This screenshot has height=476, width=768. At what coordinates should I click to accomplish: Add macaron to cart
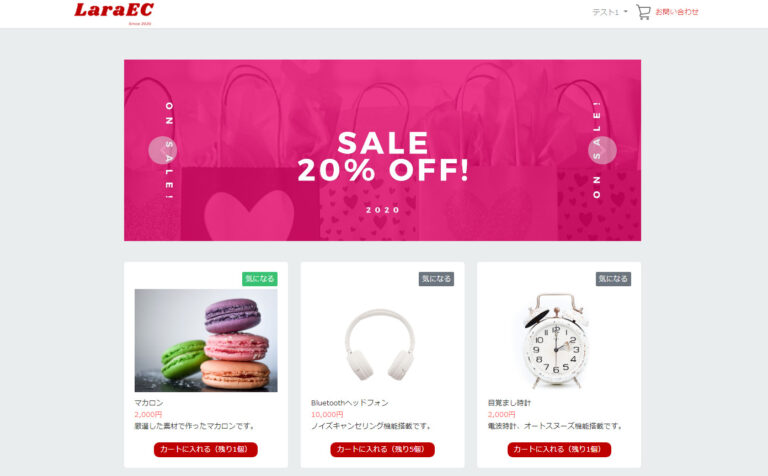coord(206,449)
